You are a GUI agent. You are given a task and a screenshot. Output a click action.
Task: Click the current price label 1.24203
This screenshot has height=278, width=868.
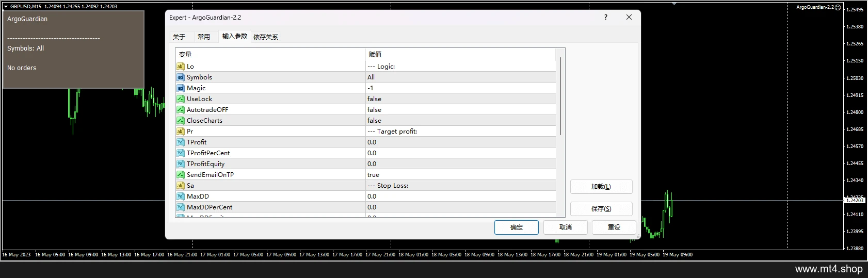point(854,200)
